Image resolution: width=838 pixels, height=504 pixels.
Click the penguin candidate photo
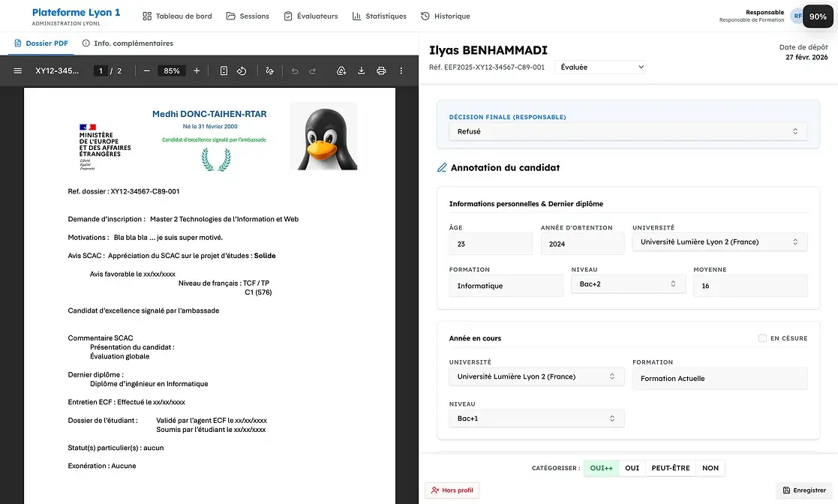click(323, 136)
